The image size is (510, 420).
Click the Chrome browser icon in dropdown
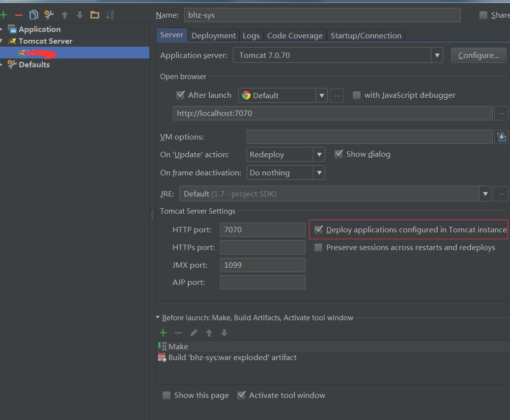click(246, 95)
